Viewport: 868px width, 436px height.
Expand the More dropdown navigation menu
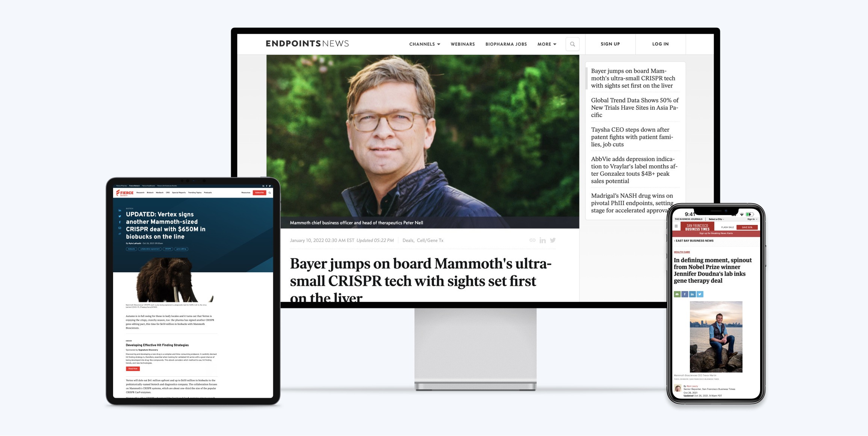tap(546, 44)
